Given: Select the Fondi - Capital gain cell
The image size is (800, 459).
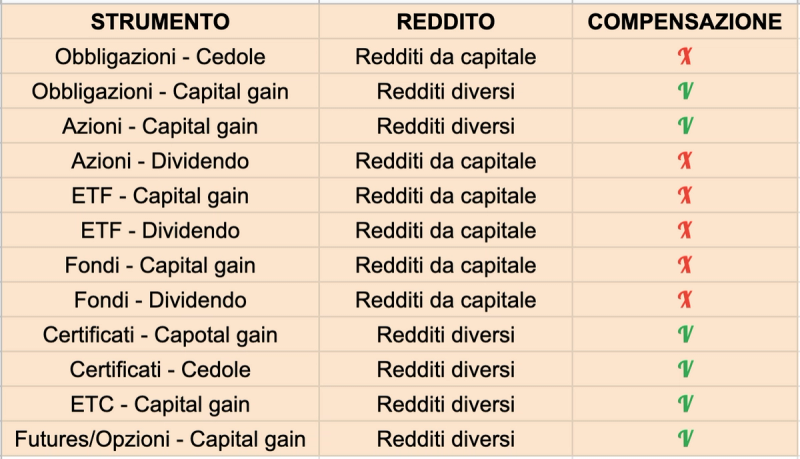Looking at the screenshot, I should click(160, 265).
